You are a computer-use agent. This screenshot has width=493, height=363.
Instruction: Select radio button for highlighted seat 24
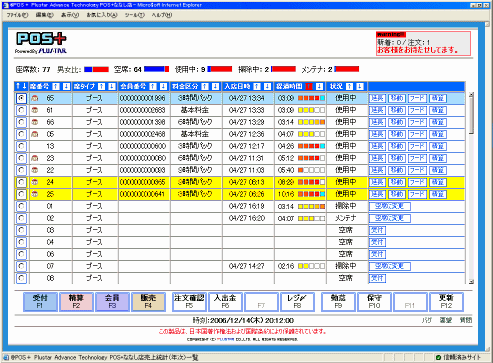[21, 182]
